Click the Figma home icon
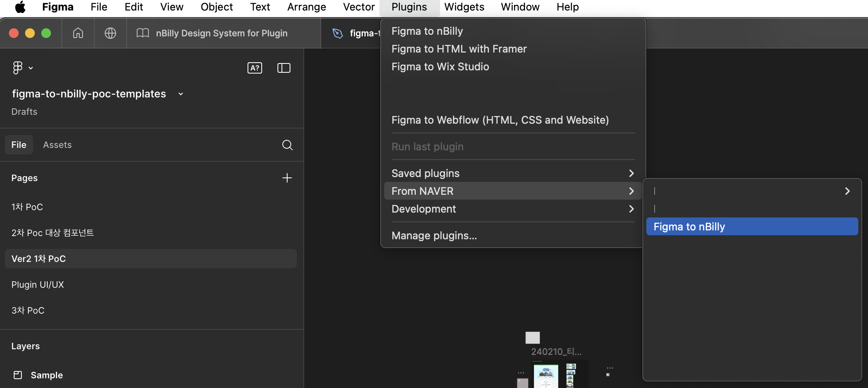868x388 pixels. point(78,33)
